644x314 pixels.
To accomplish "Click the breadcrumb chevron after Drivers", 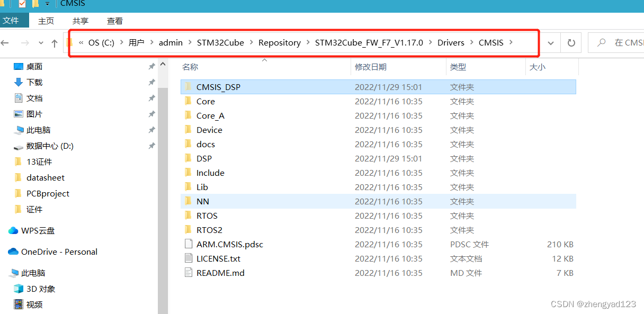I will [x=472, y=42].
